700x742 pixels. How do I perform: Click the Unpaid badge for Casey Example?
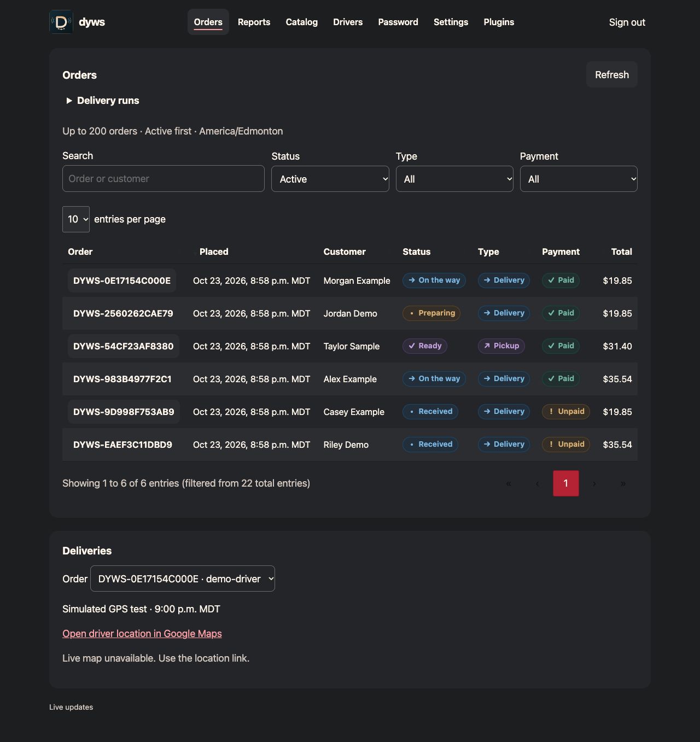click(x=566, y=412)
